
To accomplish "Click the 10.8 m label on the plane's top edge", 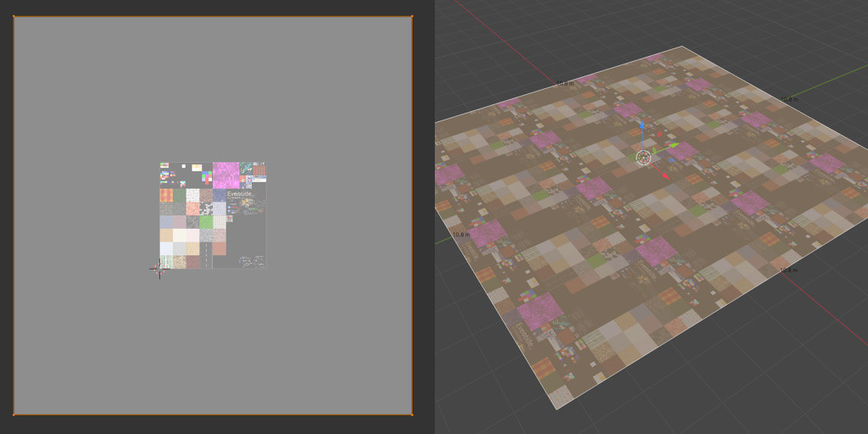I will [x=565, y=84].
